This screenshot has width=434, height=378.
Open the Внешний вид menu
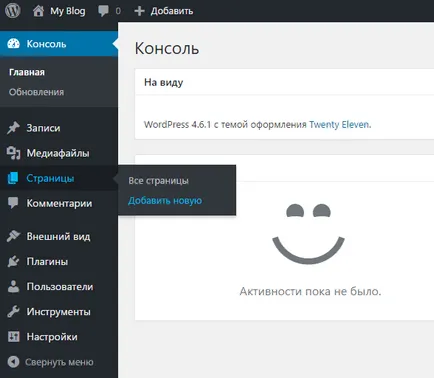click(x=59, y=236)
